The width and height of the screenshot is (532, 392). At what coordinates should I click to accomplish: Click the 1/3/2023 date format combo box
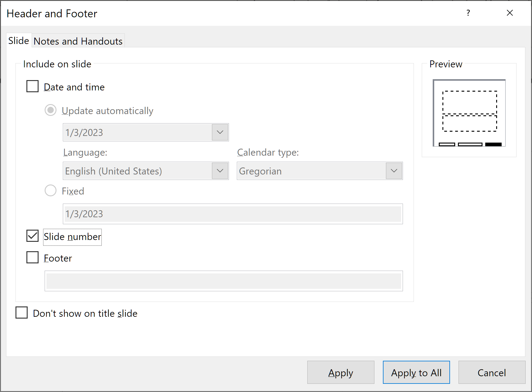pos(146,132)
